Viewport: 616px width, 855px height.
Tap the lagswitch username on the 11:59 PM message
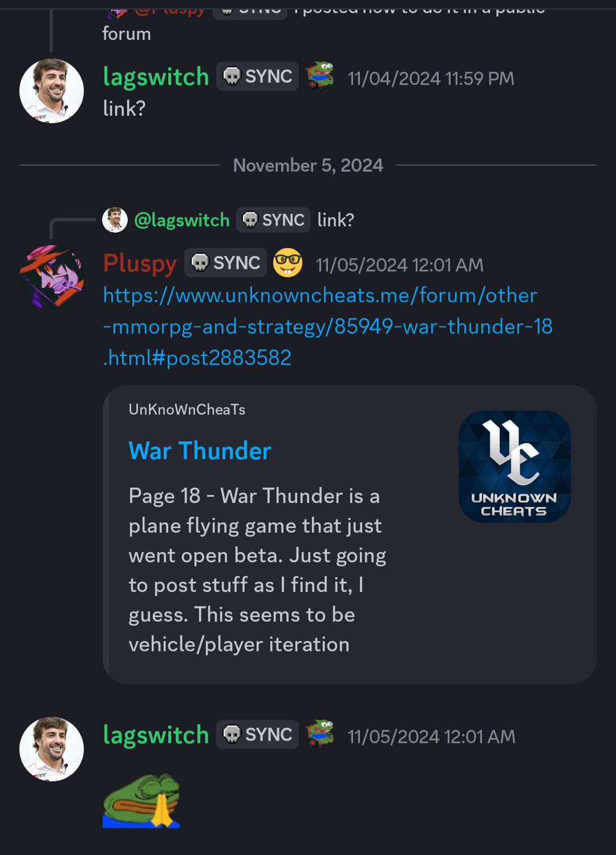point(156,77)
